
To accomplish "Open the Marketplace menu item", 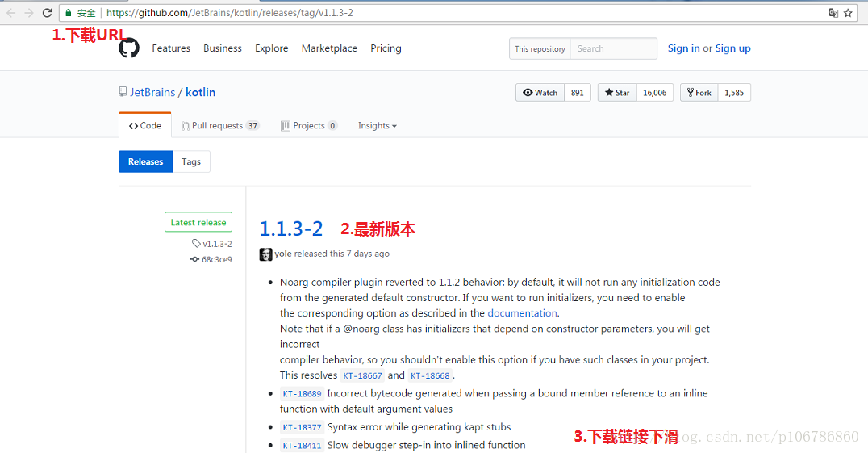I will [x=329, y=48].
